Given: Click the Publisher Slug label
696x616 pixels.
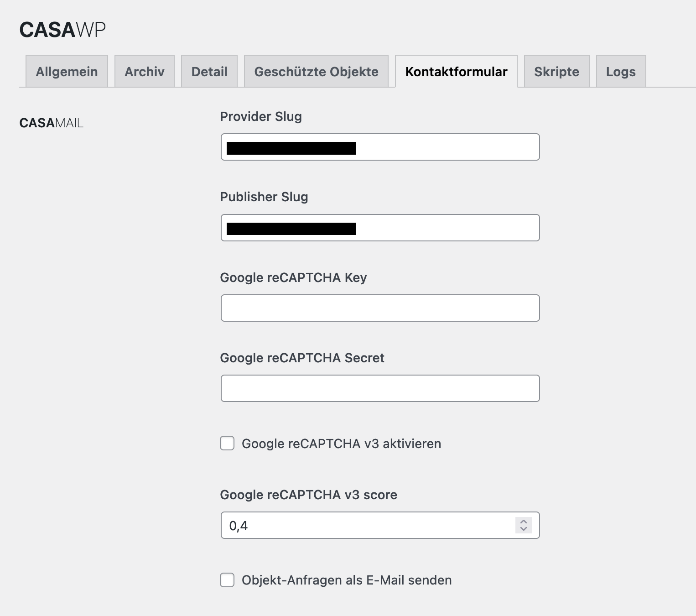Looking at the screenshot, I should pyautogui.click(x=264, y=197).
